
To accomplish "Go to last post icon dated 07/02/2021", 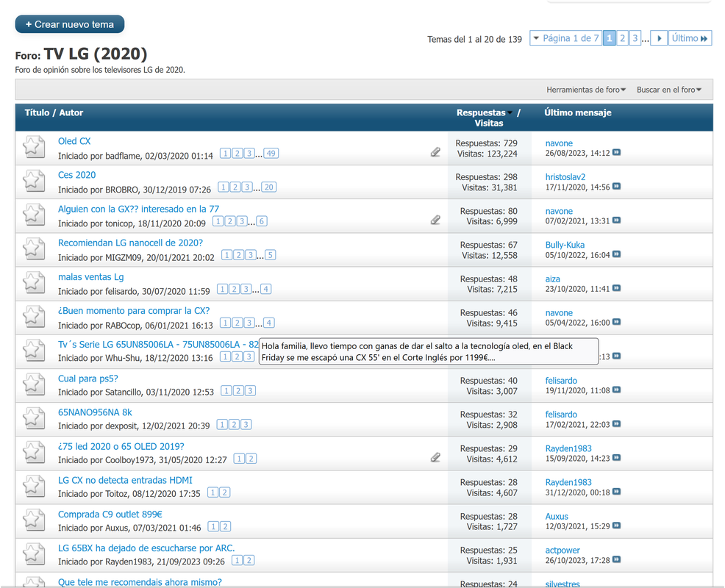I will [616, 220].
